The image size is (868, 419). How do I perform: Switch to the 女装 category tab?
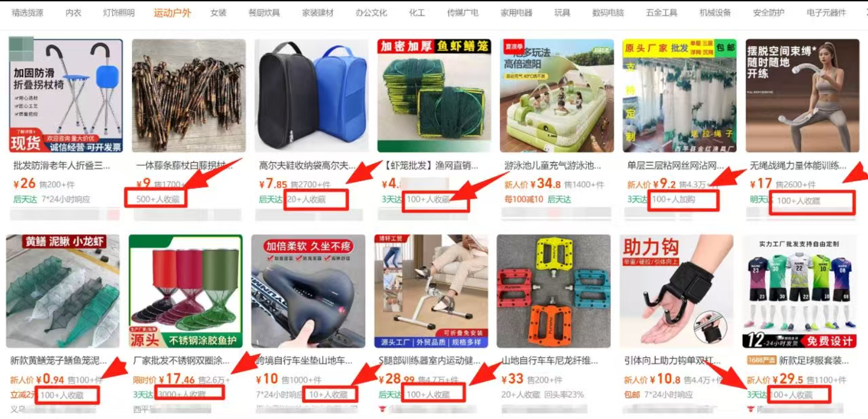tap(218, 12)
